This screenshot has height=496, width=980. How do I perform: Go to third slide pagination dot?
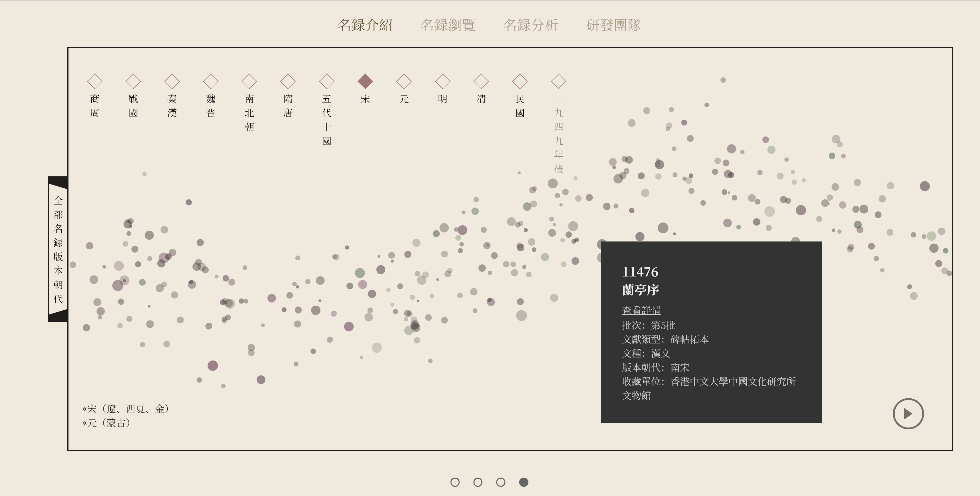(501, 482)
